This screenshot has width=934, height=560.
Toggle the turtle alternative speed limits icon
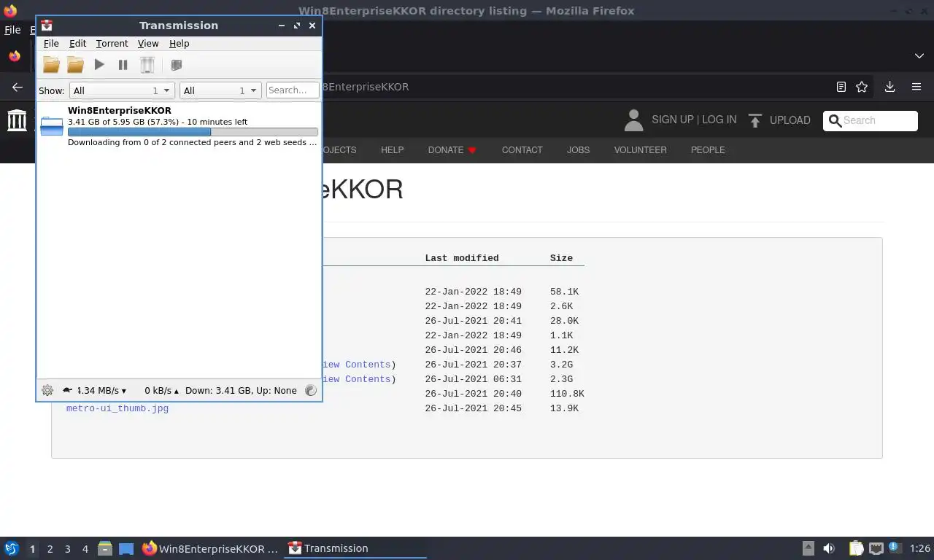click(67, 390)
